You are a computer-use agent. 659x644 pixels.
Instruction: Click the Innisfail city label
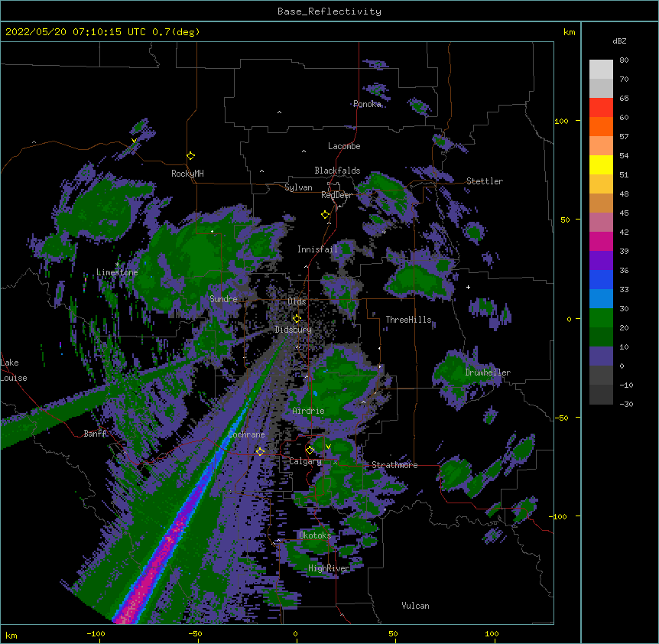317,249
